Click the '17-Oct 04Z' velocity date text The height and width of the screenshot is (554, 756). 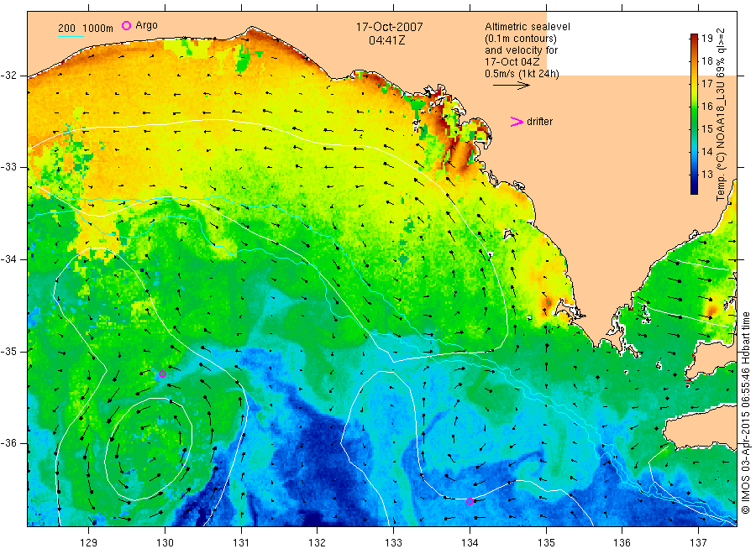point(512,62)
